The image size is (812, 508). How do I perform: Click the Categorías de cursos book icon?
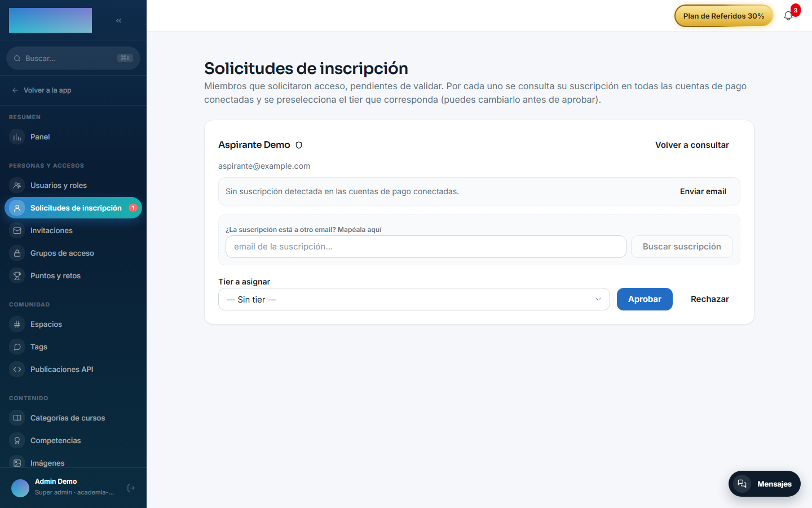coord(17,418)
